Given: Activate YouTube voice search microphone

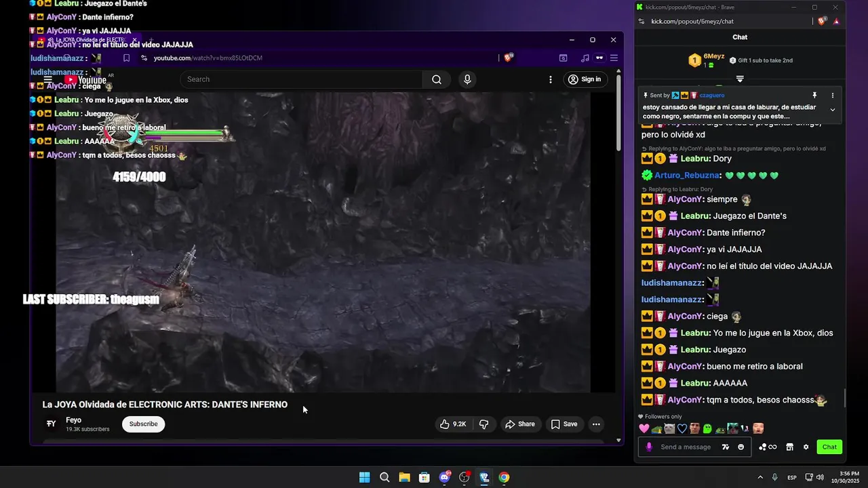Looking at the screenshot, I should (467, 79).
